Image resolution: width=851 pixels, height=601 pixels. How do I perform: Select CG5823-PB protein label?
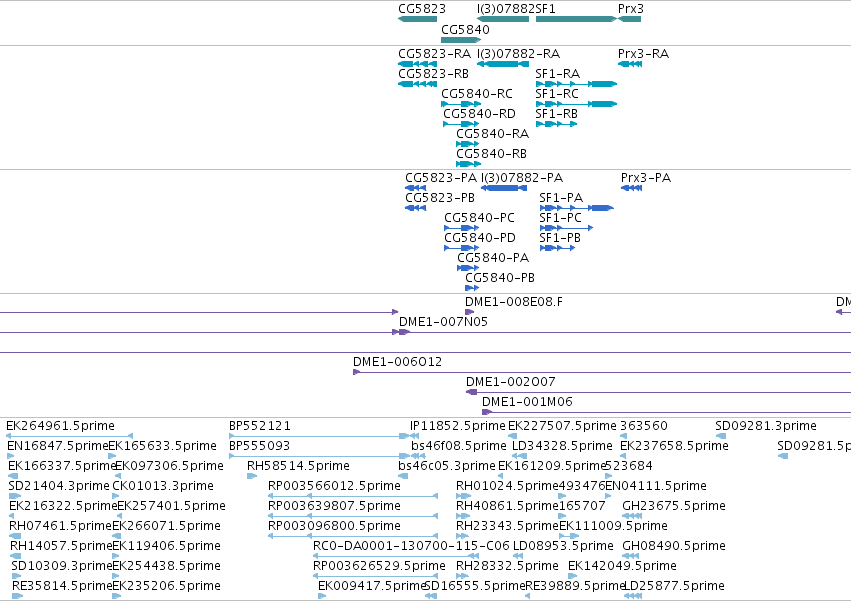pyautogui.click(x=440, y=198)
